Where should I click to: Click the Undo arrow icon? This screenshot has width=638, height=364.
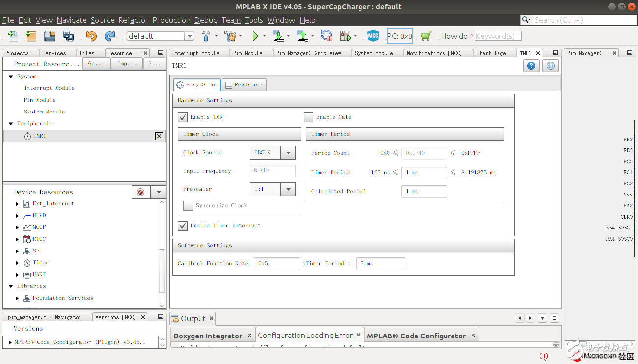tap(91, 36)
